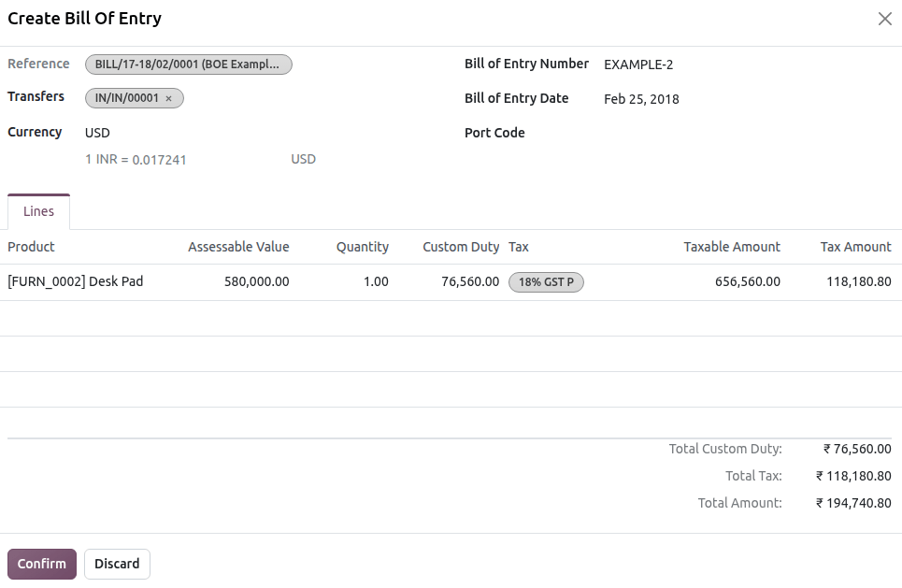Click the Reference field label
Image resolution: width=902 pixels, height=588 pixels.
pyautogui.click(x=38, y=64)
